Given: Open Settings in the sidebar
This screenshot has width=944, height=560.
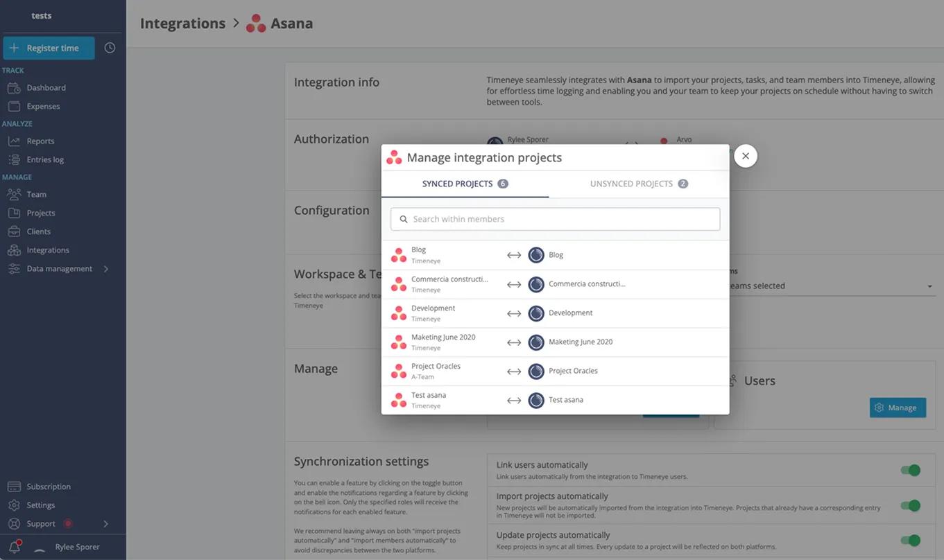Looking at the screenshot, I should click(41, 505).
